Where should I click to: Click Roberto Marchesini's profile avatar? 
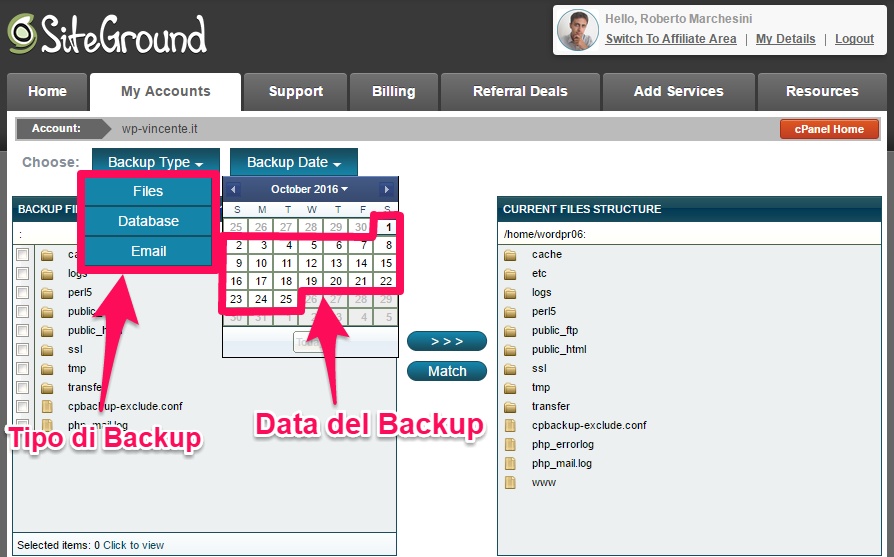(x=578, y=30)
